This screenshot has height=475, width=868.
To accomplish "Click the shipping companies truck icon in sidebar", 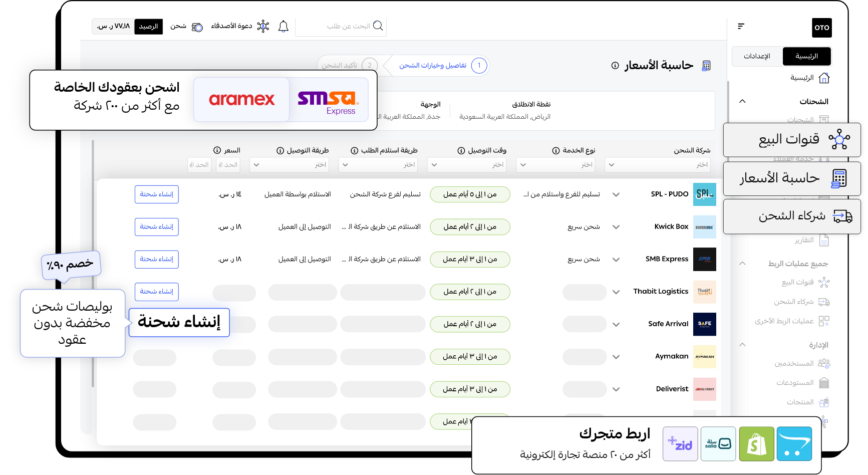I will 824,302.
